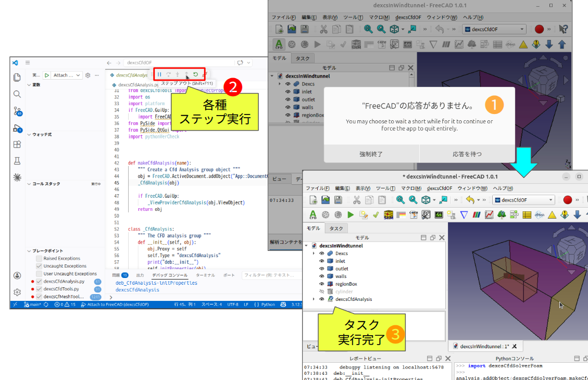Click the green Restart debug icon
Viewport: 588px width, 380px height.
pyautogui.click(x=195, y=75)
